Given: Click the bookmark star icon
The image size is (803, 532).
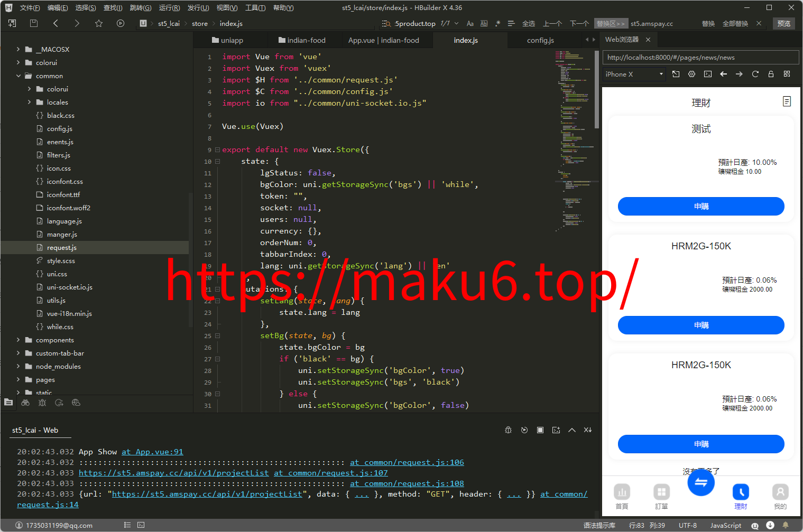Looking at the screenshot, I should [99, 23].
